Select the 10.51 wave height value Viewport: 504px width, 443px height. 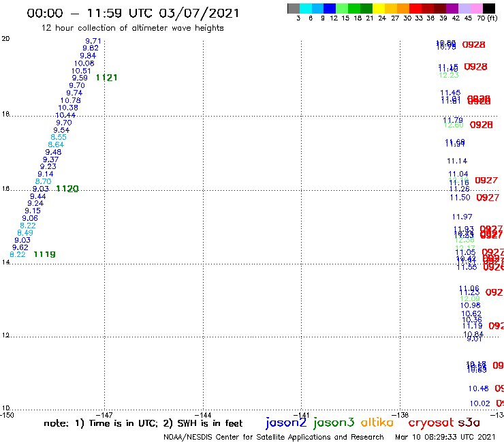pos(81,71)
